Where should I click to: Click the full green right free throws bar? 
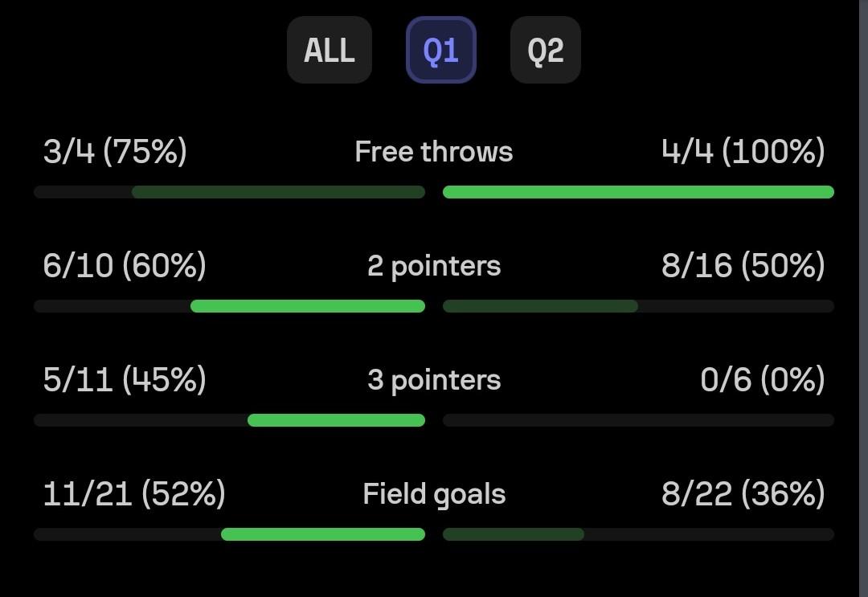click(638, 192)
